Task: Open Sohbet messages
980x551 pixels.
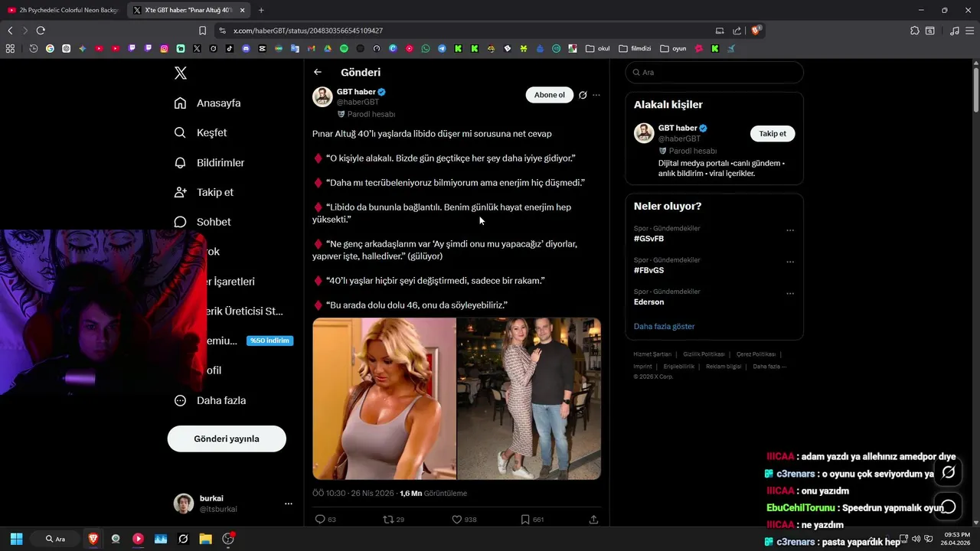Action: coord(202,222)
